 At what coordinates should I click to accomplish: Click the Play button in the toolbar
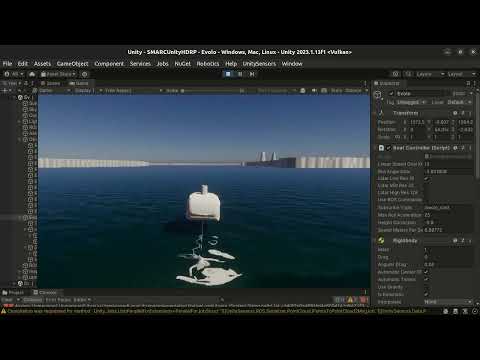[x=228, y=74]
